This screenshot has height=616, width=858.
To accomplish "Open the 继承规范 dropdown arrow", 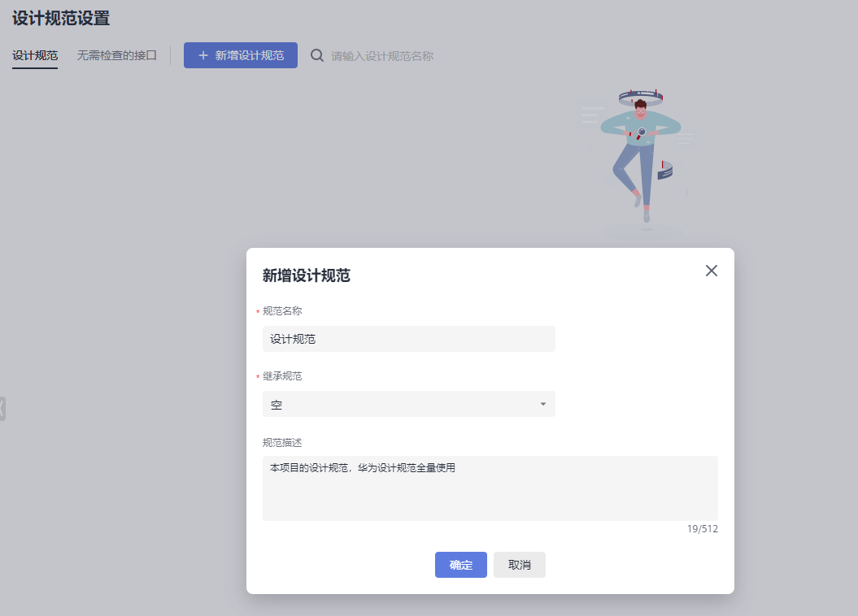I will (x=542, y=404).
